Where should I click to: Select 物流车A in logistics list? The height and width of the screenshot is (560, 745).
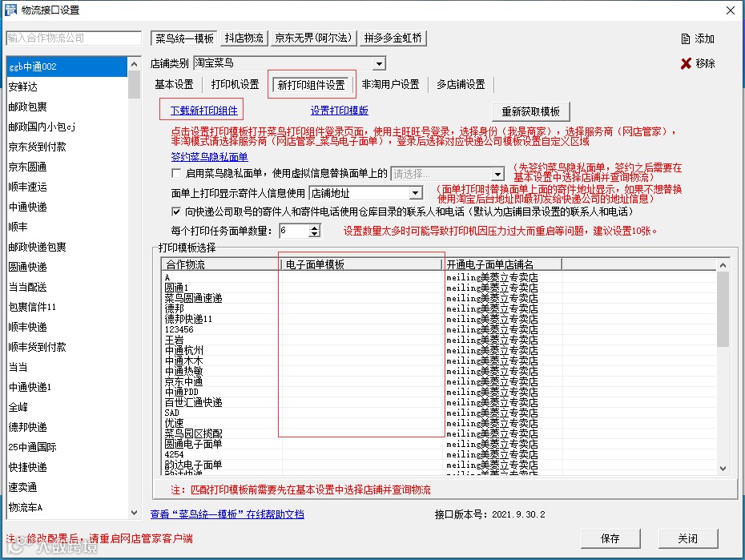tap(66, 507)
